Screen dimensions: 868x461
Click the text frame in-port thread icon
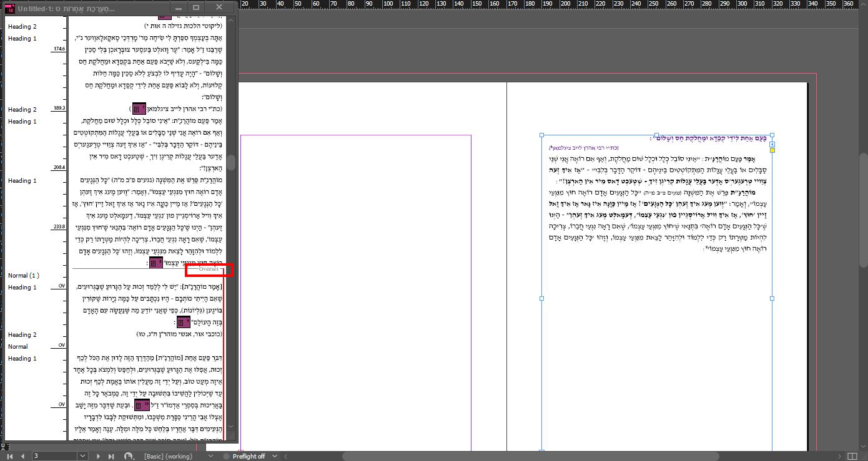tap(772, 144)
